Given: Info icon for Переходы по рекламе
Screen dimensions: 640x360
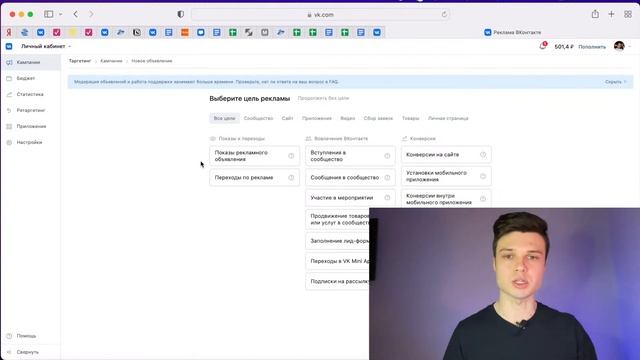Looking at the screenshot, I should point(291,178).
